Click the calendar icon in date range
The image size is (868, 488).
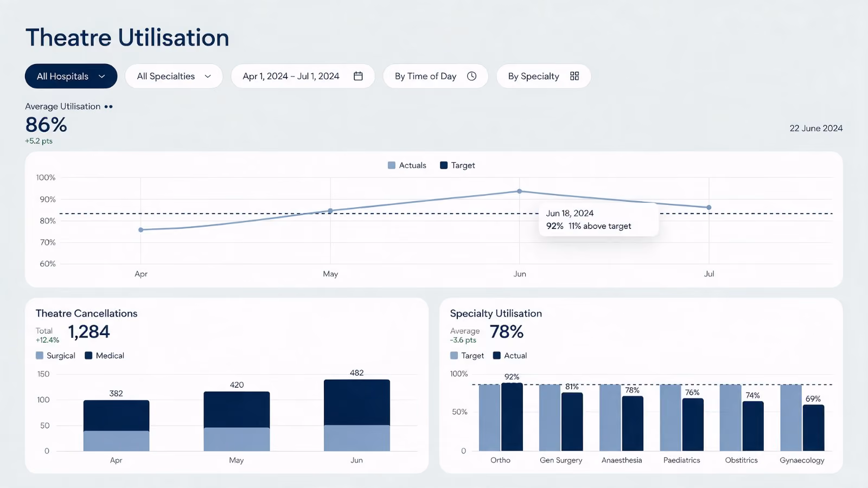358,76
